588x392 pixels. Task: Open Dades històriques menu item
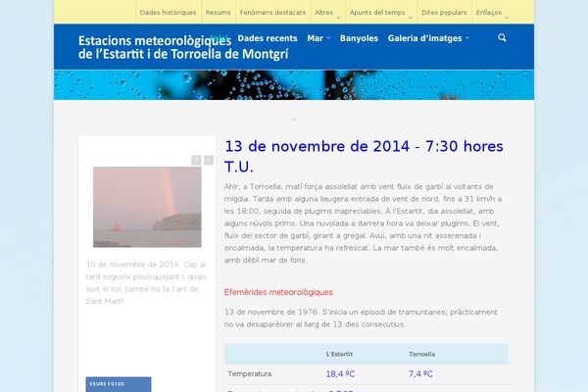click(168, 13)
